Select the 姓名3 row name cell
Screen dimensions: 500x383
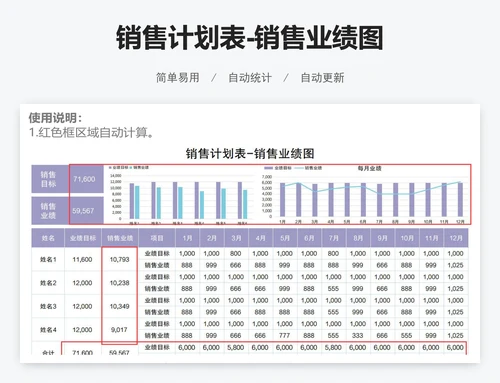pyautogui.click(x=48, y=306)
